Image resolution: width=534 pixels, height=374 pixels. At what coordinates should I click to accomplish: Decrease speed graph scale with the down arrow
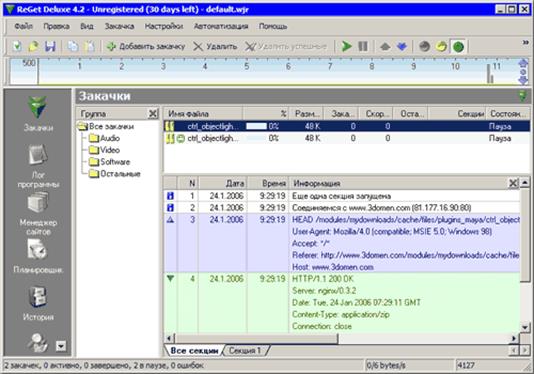coord(523,80)
